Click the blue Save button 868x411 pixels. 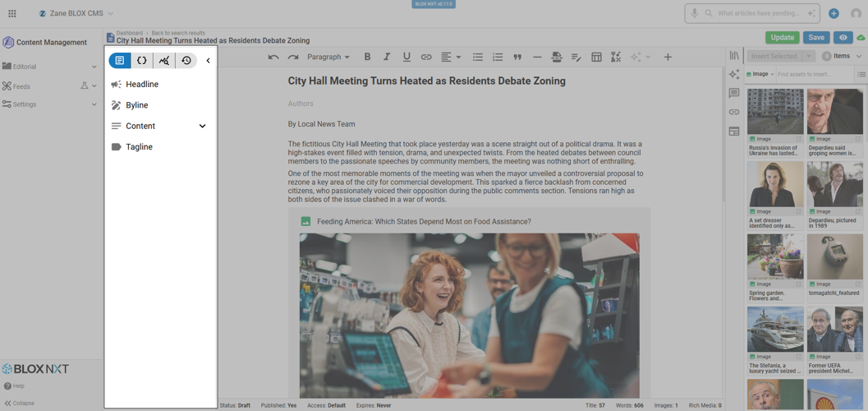pyautogui.click(x=816, y=37)
